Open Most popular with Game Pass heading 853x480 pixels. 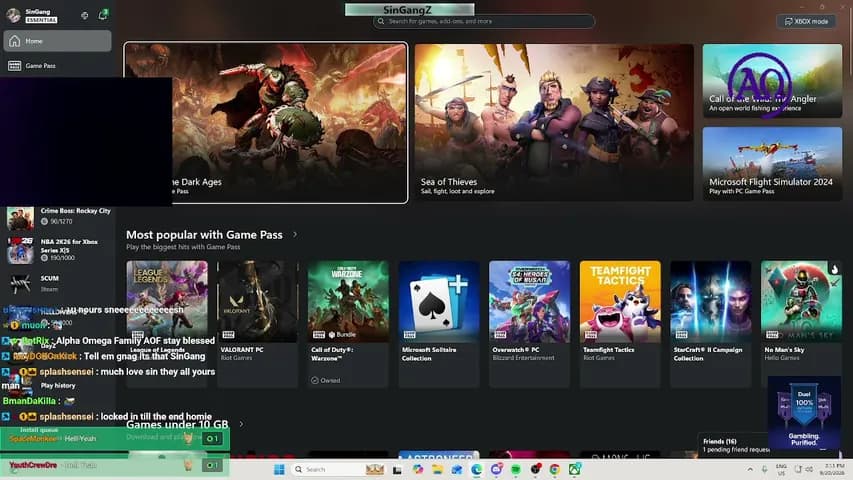204,235
